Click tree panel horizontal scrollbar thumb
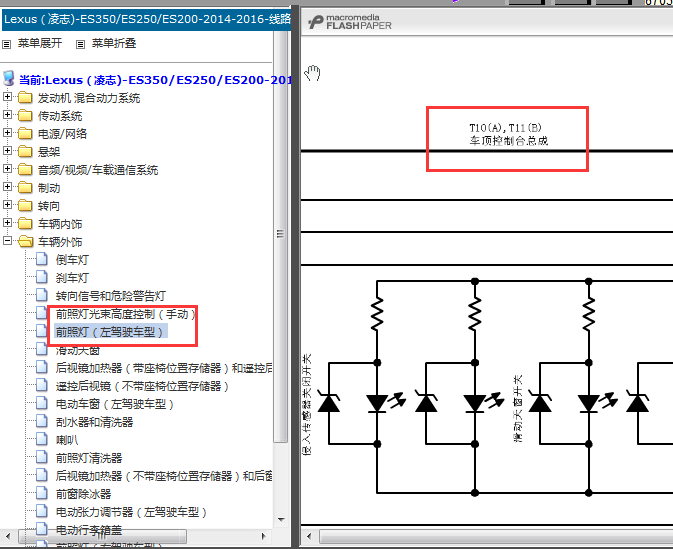 pos(102,536)
